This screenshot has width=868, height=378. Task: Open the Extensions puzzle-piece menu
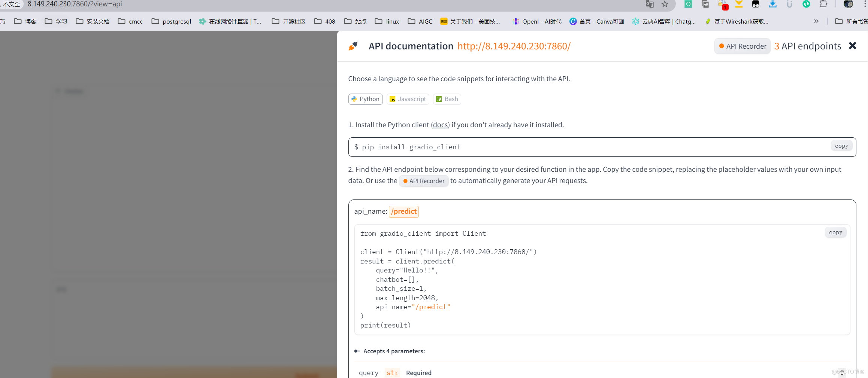pos(823,4)
